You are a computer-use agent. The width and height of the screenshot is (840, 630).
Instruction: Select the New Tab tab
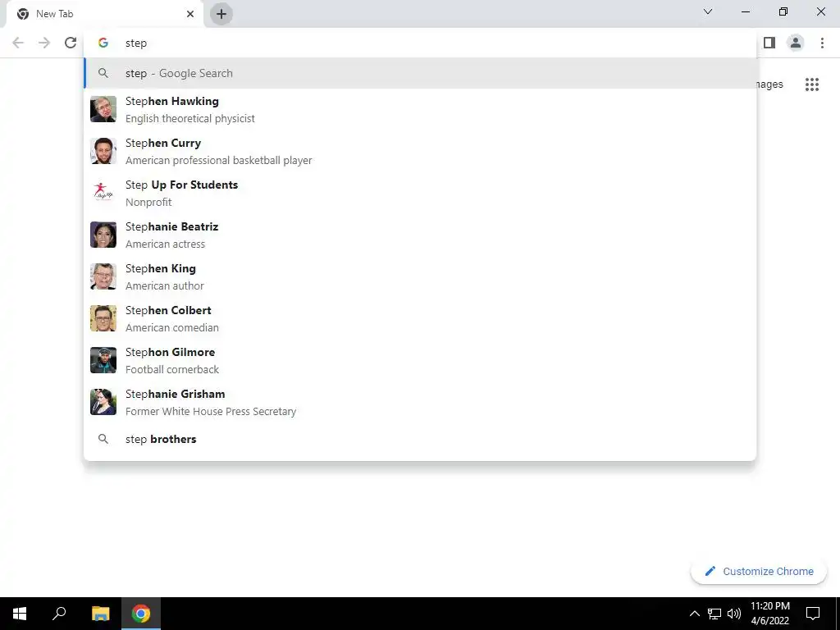tap(105, 14)
